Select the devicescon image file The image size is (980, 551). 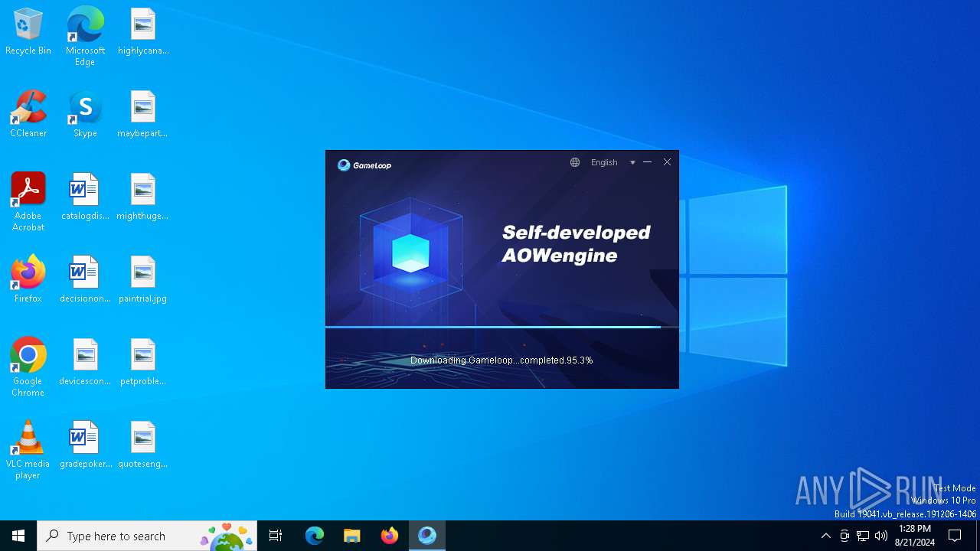tap(85, 362)
